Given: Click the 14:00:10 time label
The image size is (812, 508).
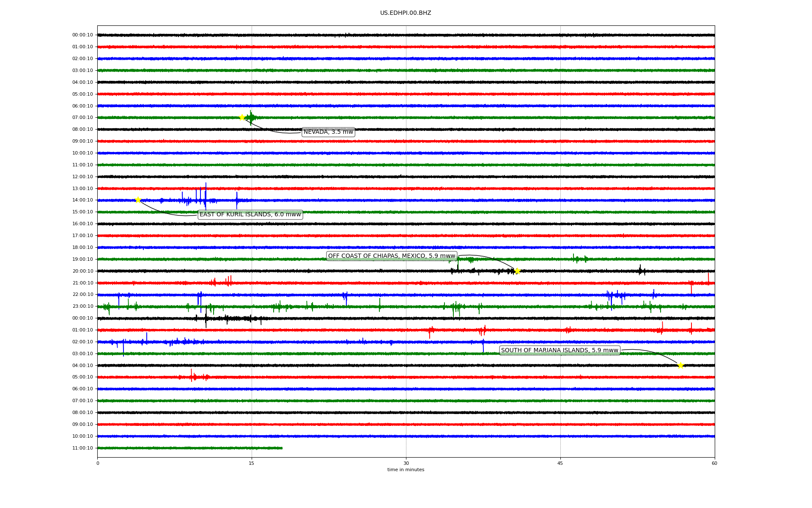Looking at the screenshot, I should pyautogui.click(x=82, y=200).
